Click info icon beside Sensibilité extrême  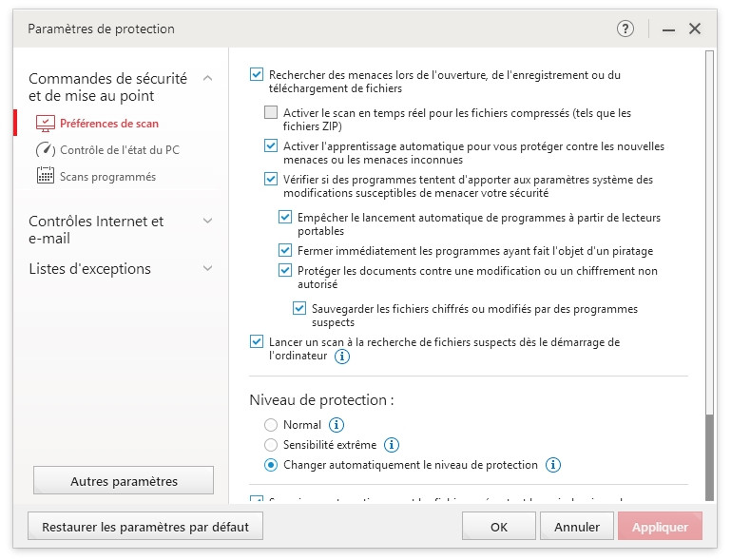[x=391, y=445]
